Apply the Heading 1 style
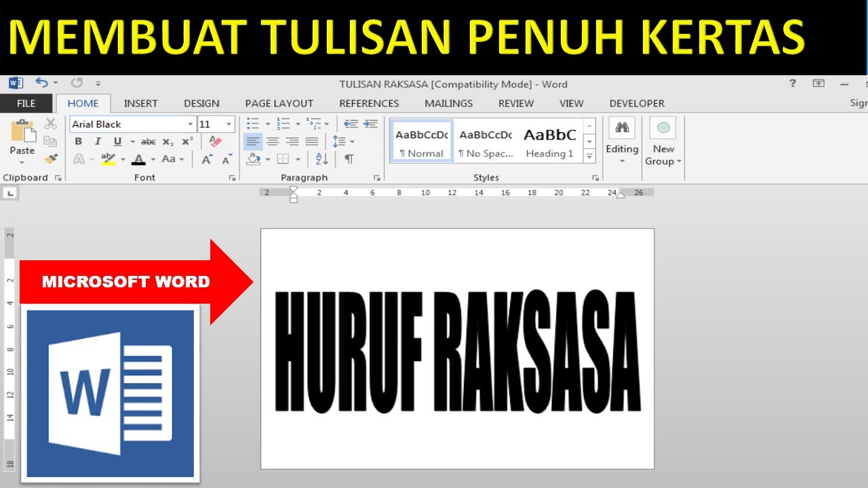 [x=549, y=141]
